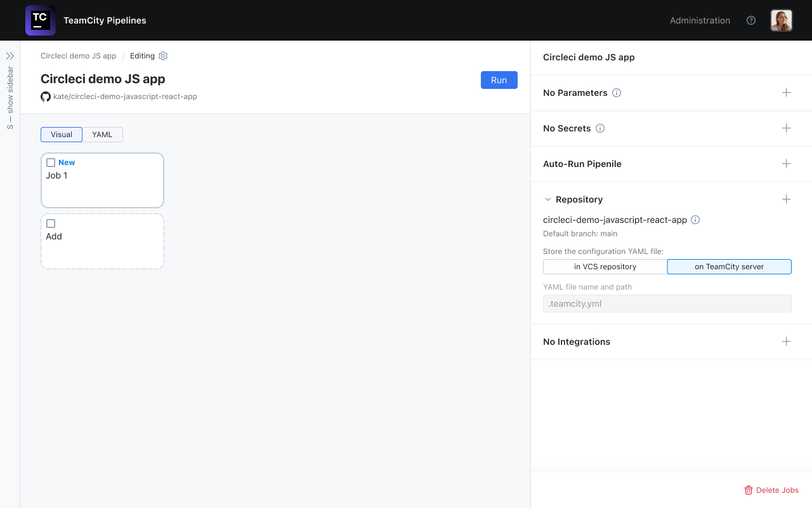Screen dimensions: 812x508
Task: Open the help question mark icon
Action: click(x=751, y=20)
